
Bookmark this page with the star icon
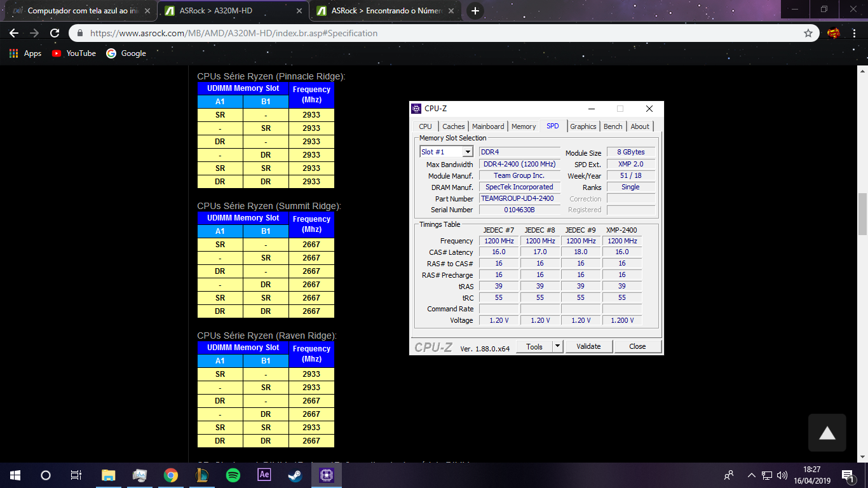[808, 33]
